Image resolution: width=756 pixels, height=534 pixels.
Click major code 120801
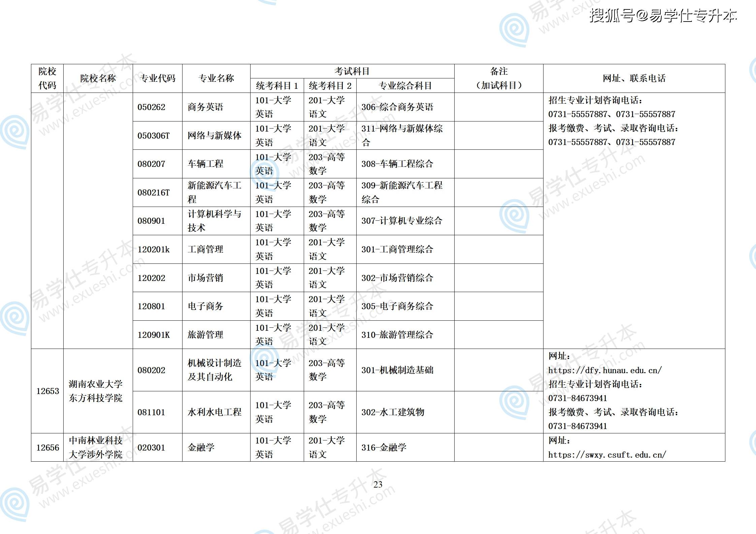pyautogui.click(x=158, y=306)
